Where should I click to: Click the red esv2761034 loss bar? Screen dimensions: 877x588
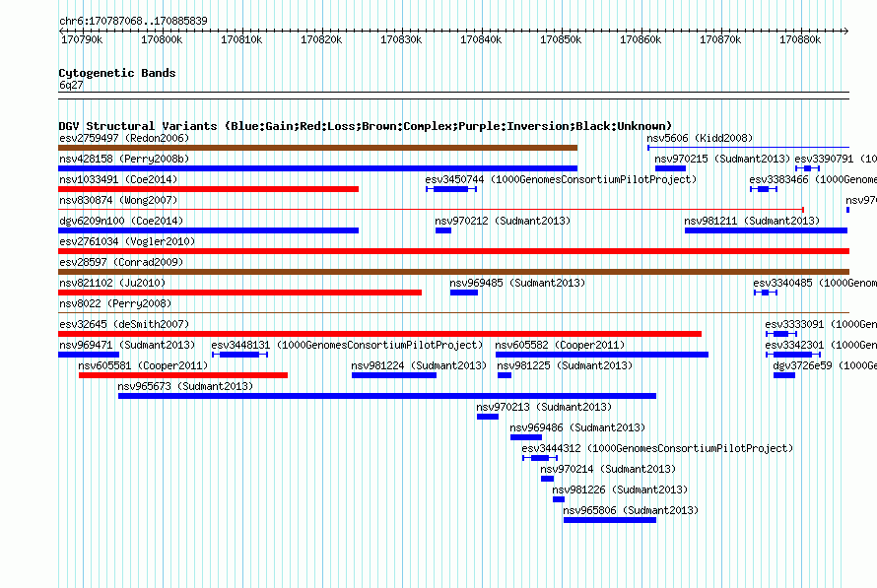(453, 251)
